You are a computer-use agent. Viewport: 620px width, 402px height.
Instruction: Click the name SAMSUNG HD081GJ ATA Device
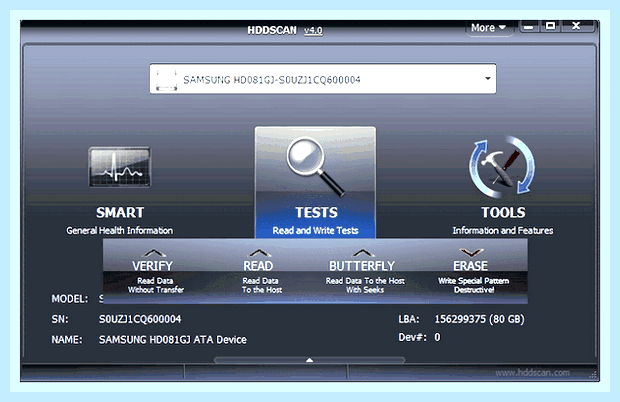[x=172, y=340]
